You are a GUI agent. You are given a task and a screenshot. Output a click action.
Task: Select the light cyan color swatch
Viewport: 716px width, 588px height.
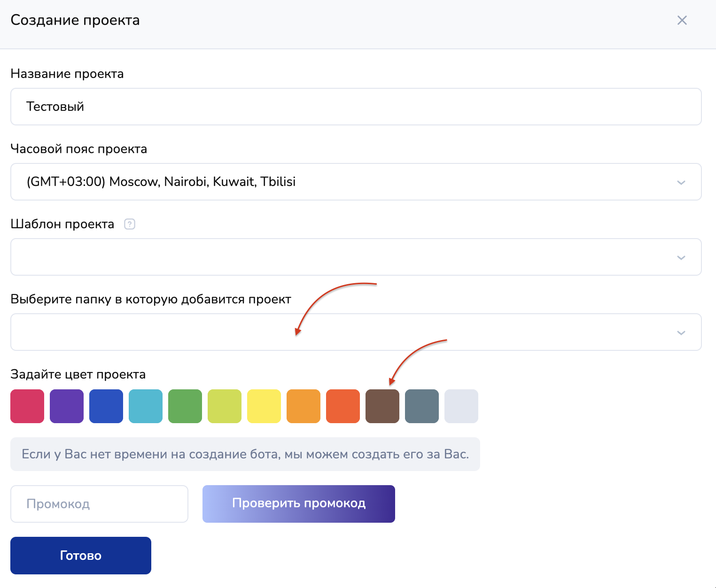tap(146, 406)
